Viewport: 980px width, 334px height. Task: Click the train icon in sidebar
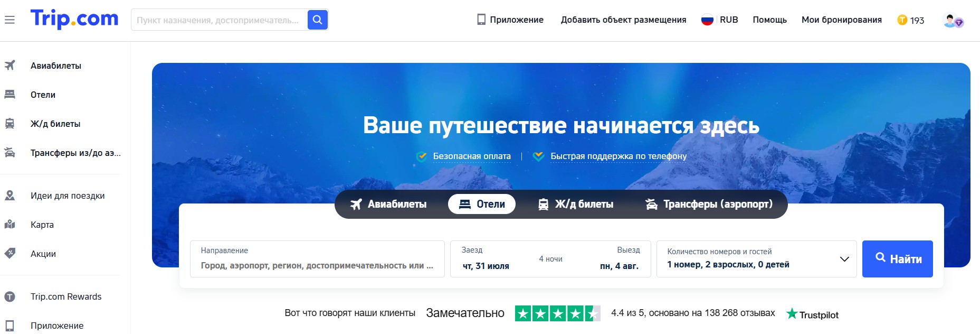[x=10, y=124]
